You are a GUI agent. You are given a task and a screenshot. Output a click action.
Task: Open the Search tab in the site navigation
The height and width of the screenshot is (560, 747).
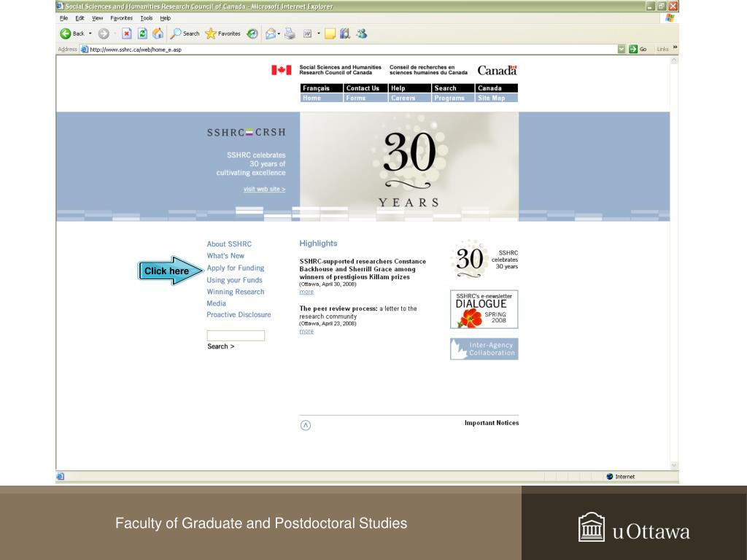[x=453, y=88]
